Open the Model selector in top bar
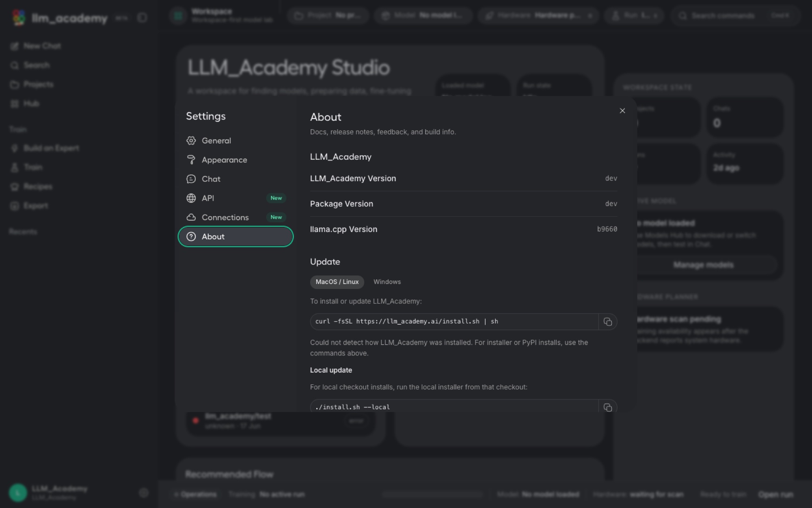Viewport: 812px width, 508px height. 423,15
